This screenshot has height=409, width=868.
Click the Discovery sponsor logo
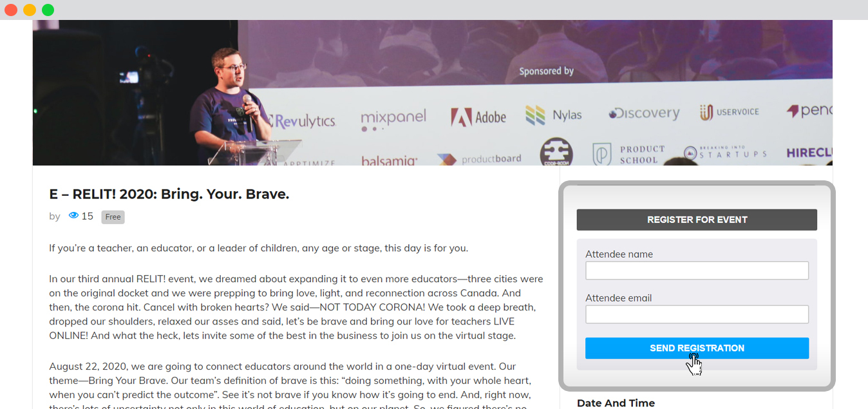pyautogui.click(x=644, y=113)
